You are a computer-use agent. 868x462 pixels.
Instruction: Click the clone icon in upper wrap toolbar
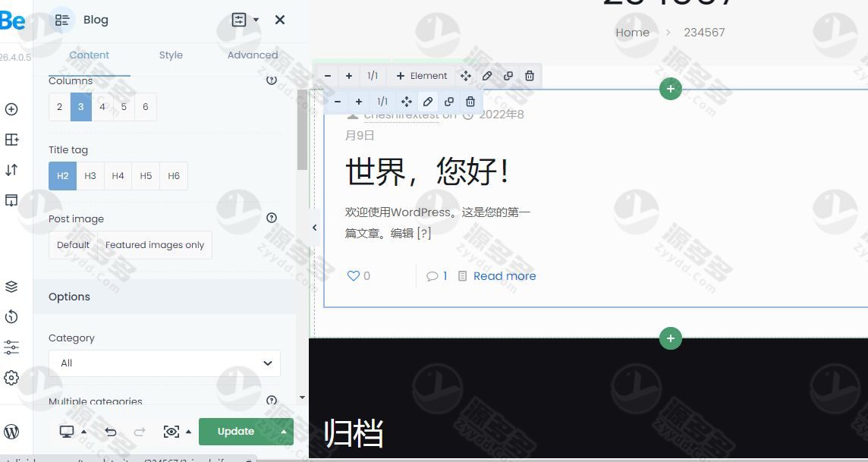click(x=508, y=76)
